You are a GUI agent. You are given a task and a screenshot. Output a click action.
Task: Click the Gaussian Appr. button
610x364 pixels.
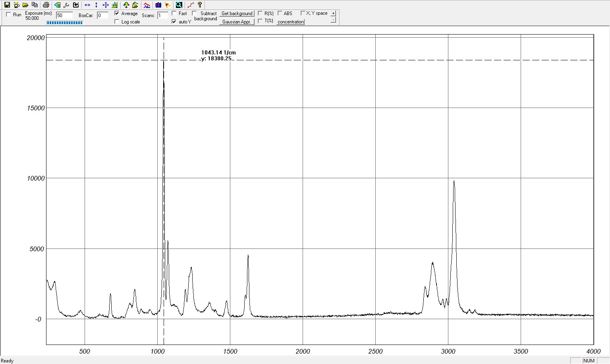[x=237, y=22]
